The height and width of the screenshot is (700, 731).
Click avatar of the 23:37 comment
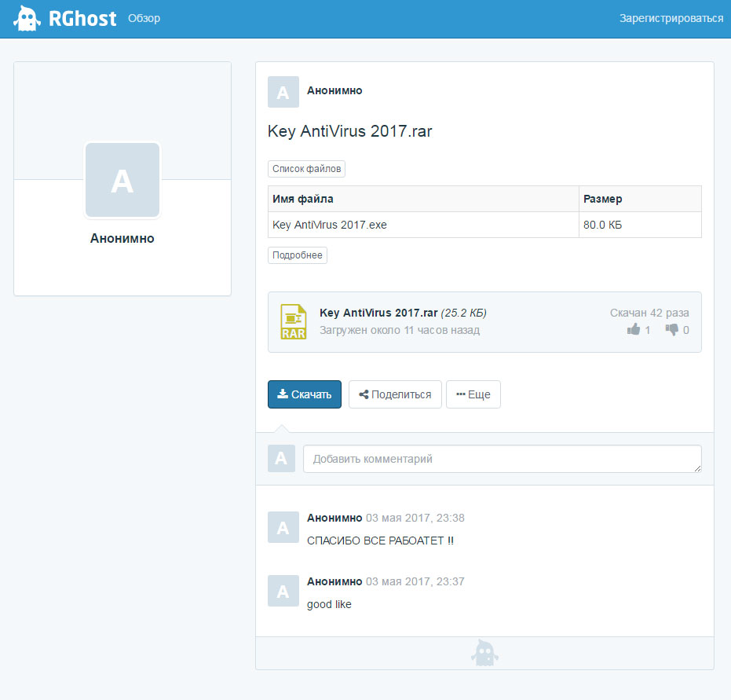point(283,591)
